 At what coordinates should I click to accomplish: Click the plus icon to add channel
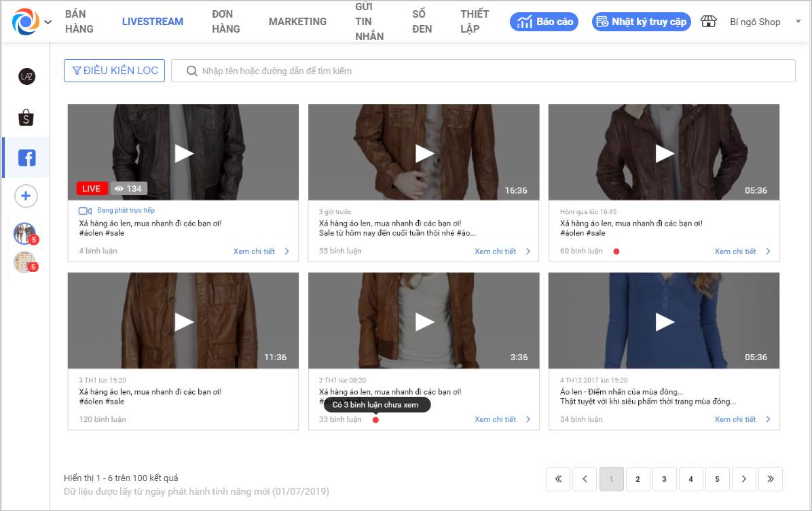(x=26, y=196)
